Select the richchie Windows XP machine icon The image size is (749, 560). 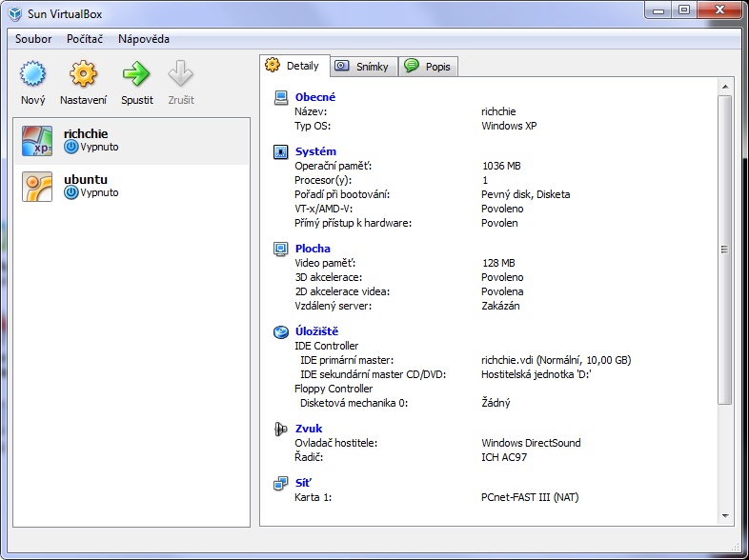click(38, 140)
